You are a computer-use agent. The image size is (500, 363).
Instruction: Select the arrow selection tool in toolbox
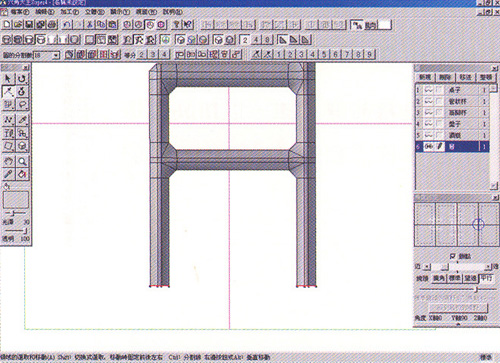(x=8, y=79)
